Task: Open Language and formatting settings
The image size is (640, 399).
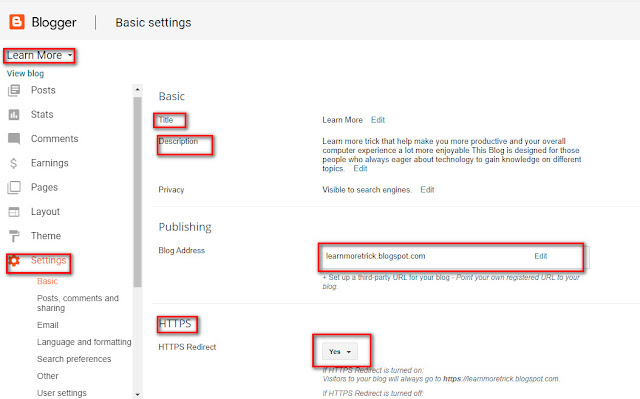Action: [84, 342]
